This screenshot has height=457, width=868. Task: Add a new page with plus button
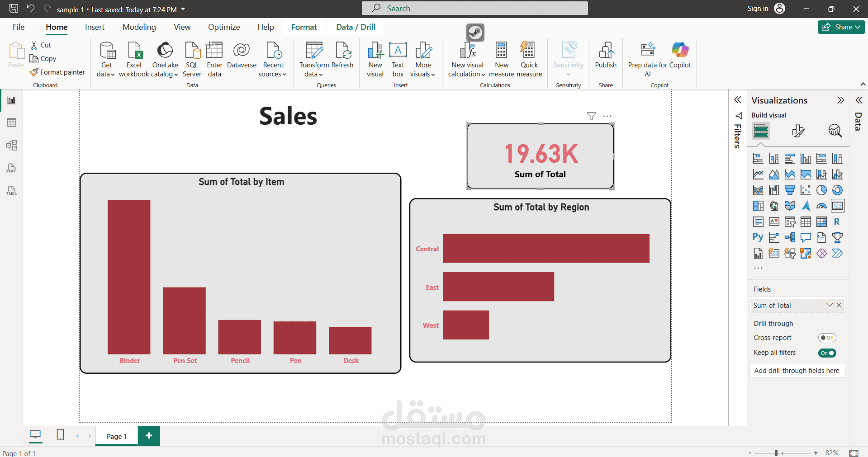(x=149, y=436)
